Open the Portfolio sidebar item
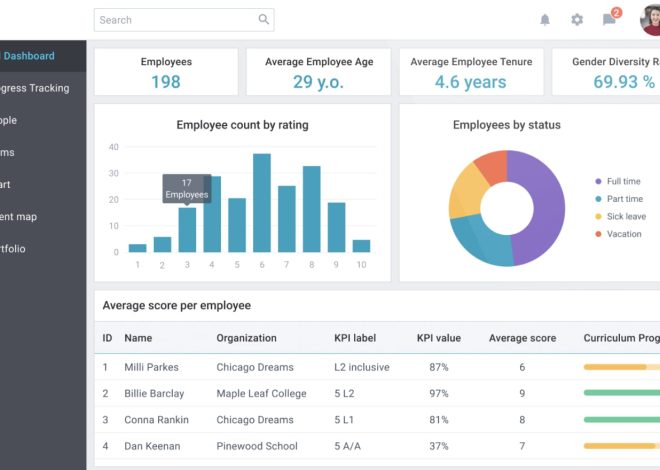 coord(43,248)
